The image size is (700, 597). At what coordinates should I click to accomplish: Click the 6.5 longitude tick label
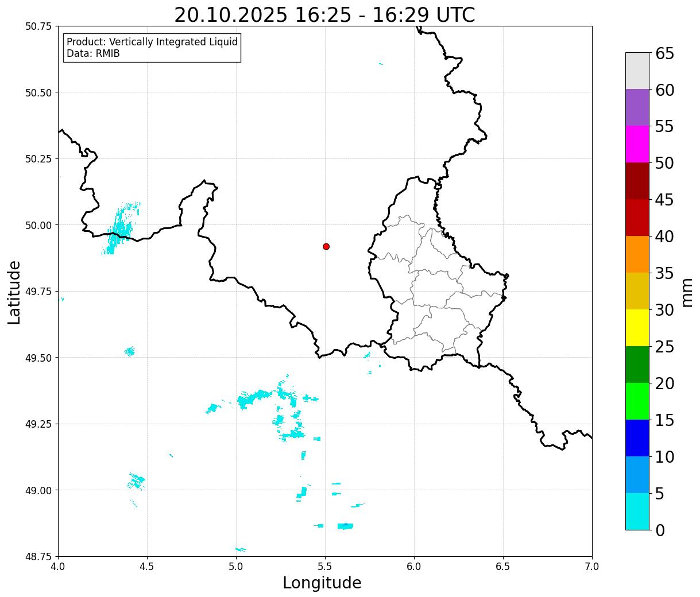pos(503,567)
